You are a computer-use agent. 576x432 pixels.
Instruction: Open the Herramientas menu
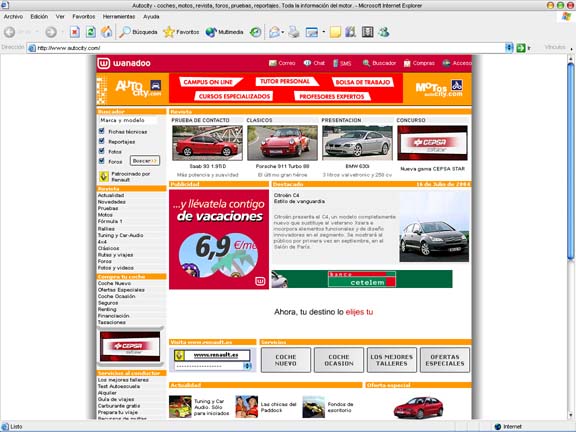click(119, 17)
